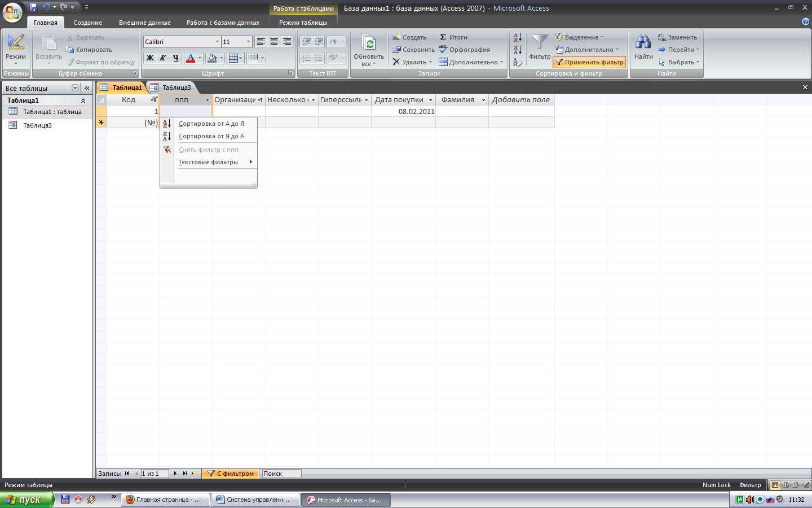Switch to the Создание ribbon tab
This screenshot has width=812, height=508.
pyautogui.click(x=87, y=23)
